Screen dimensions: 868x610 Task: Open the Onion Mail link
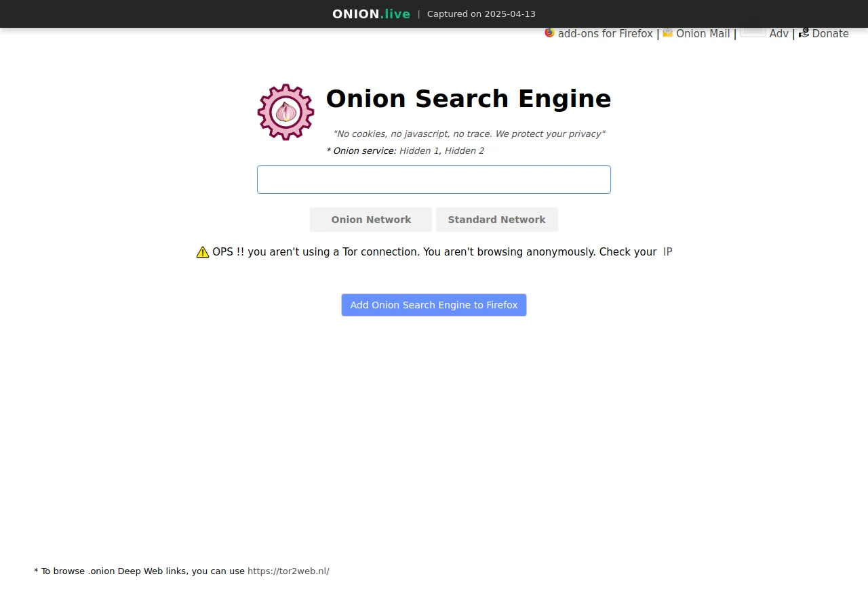coord(703,34)
